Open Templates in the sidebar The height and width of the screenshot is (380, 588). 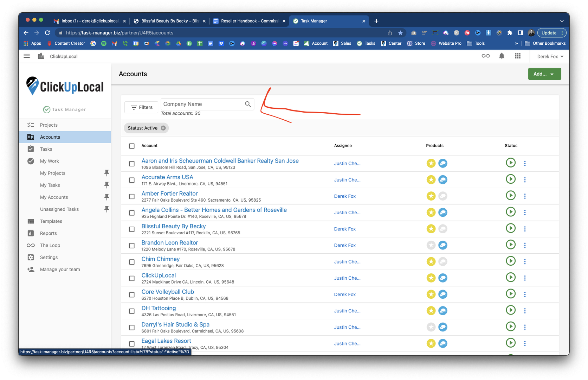click(65, 221)
